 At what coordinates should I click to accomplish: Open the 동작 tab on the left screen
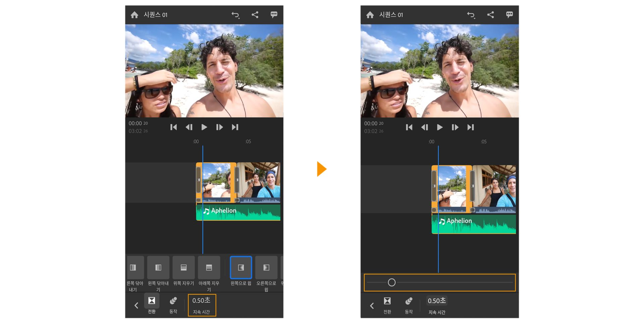[x=173, y=305]
